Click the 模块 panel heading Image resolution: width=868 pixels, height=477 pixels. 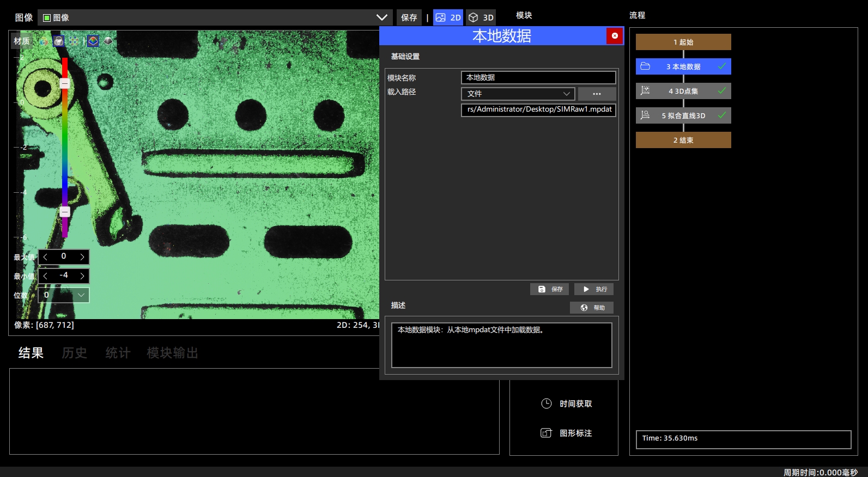point(524,15)
